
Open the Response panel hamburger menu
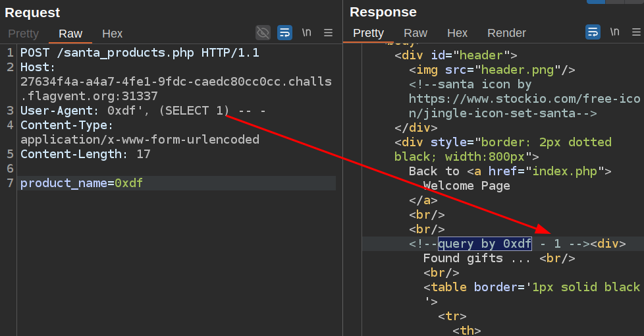(636, 32)
